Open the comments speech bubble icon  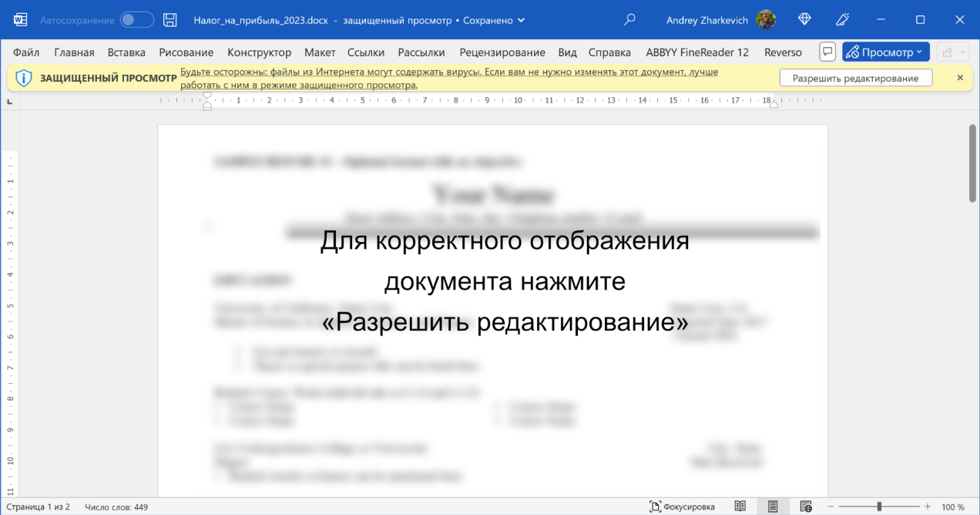point(827,52)
